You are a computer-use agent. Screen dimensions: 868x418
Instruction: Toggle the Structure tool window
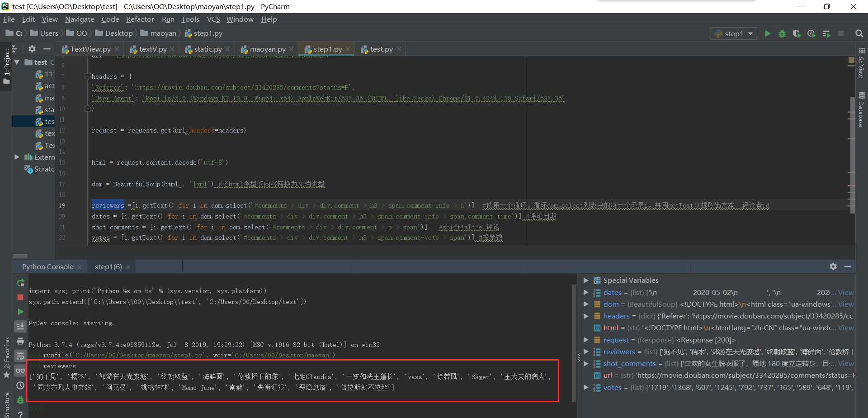click(6, 405)
